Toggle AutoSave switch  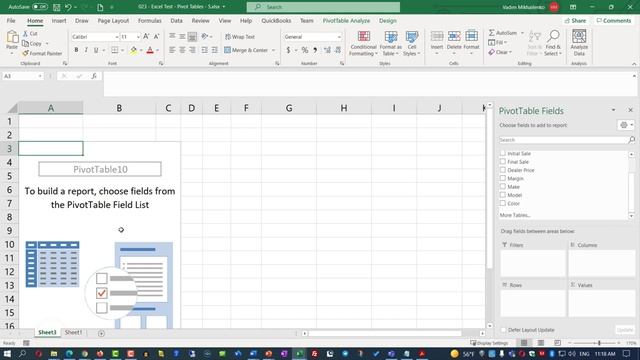point(40,7)
